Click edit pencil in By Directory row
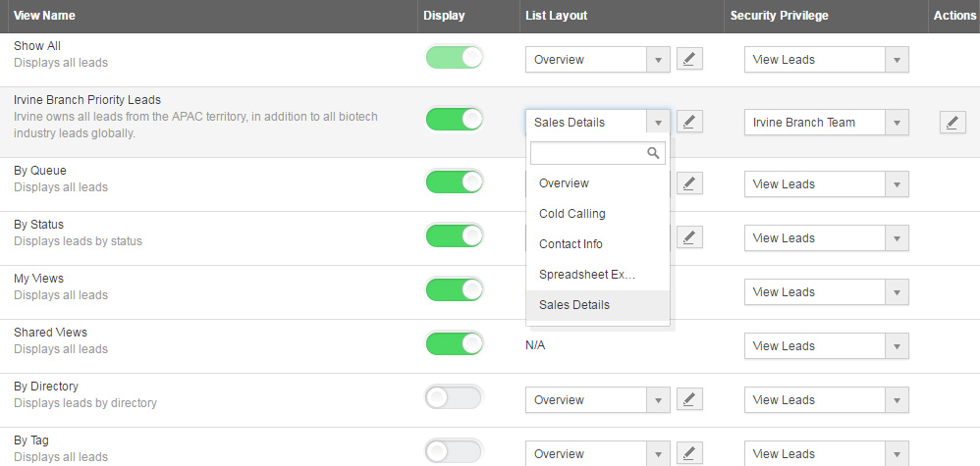The width and height of the screenshot is (980, 466). [x=689, y=399]
